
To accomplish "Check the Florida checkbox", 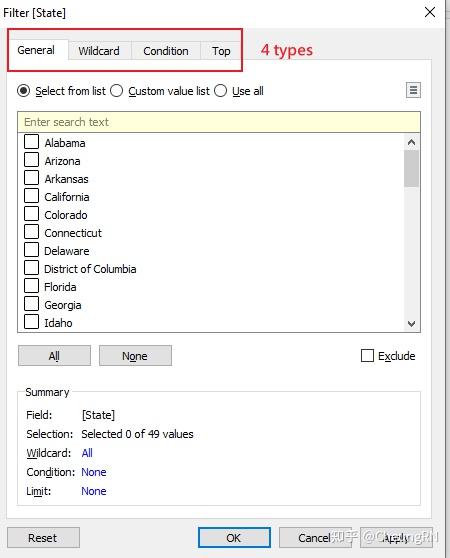I will coord(31,286).
